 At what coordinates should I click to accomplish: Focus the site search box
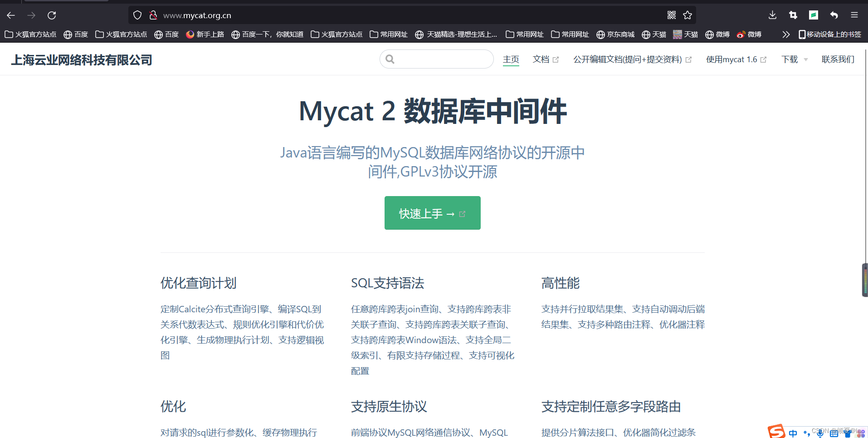(437, 59)
